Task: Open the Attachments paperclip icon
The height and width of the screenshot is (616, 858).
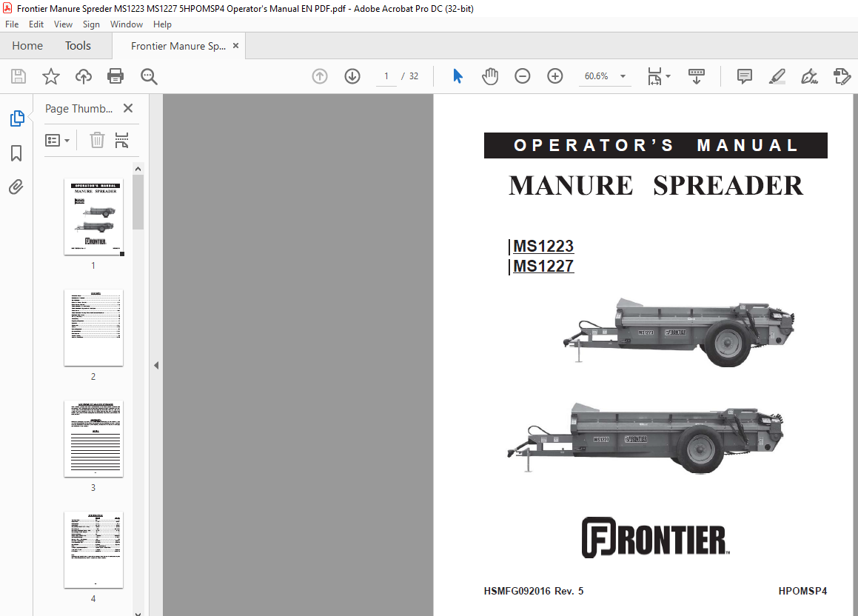Action: tap(16, 187)
